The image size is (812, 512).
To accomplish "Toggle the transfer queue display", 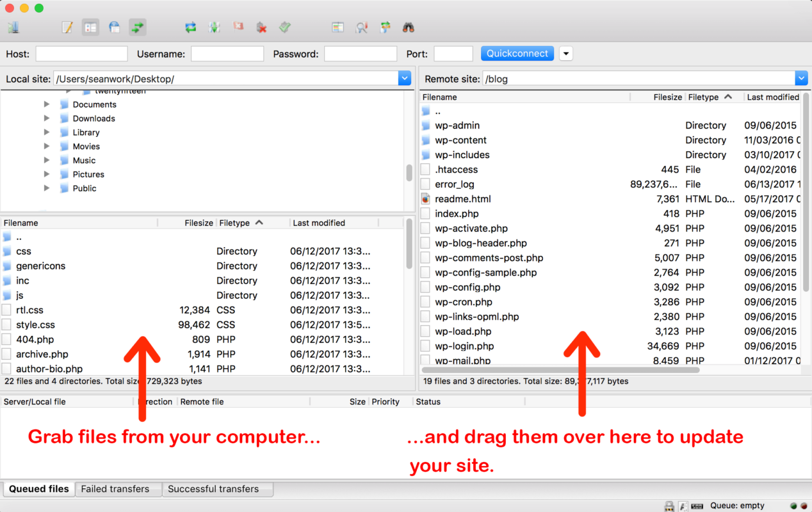I will pyautogui.click(x=137, y=28).
